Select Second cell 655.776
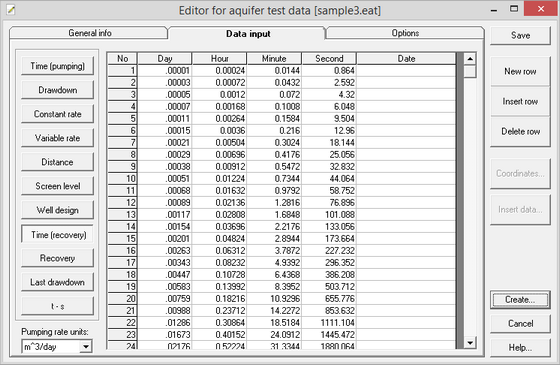The width and height of the screenshot is (560, 365). pyautogui.click(x=329, y=299)
